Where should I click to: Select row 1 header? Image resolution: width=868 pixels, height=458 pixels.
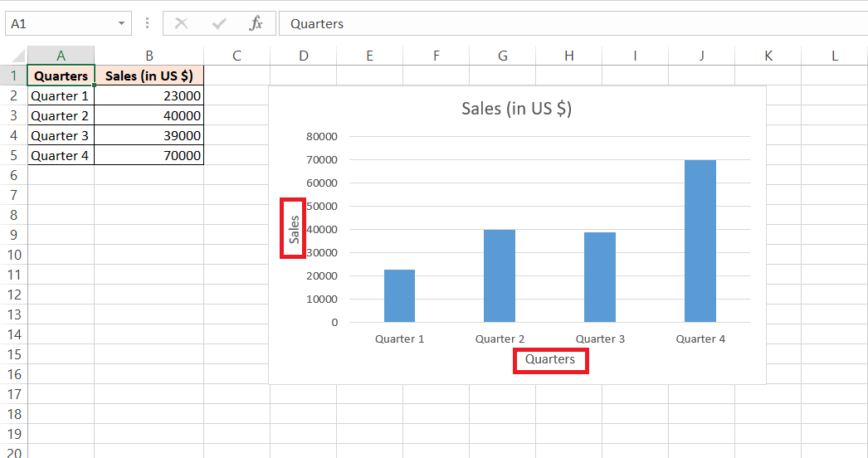[14, 76]
